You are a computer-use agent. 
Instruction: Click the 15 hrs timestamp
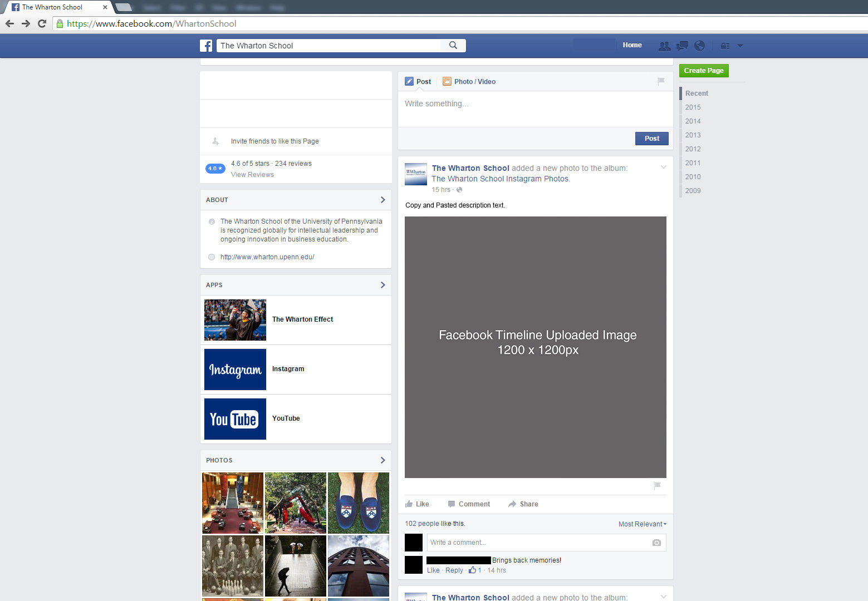click(x=441, y=190)
